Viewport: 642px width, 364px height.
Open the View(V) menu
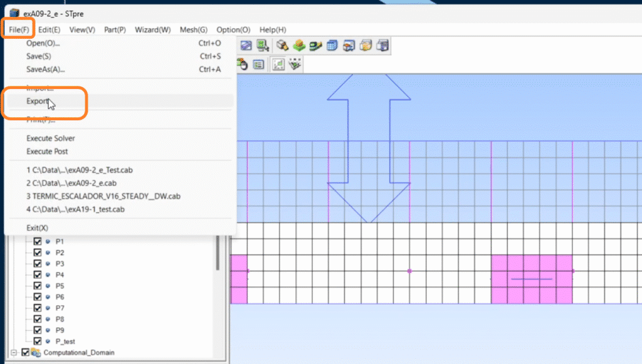click(82, 29)
